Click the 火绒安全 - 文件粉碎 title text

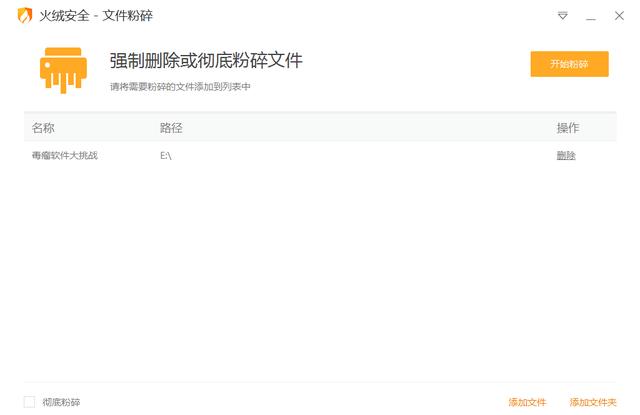point(96,16)
